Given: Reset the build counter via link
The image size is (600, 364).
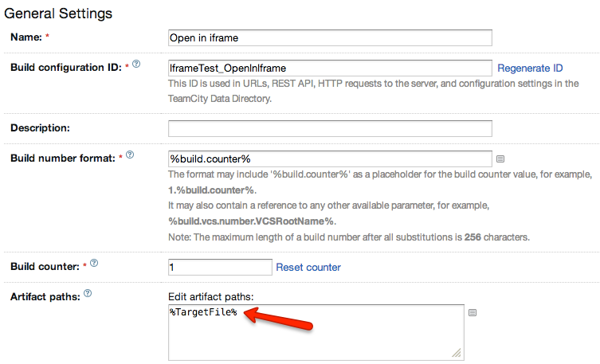Looking at the screenshot, I should click(308, 267).
